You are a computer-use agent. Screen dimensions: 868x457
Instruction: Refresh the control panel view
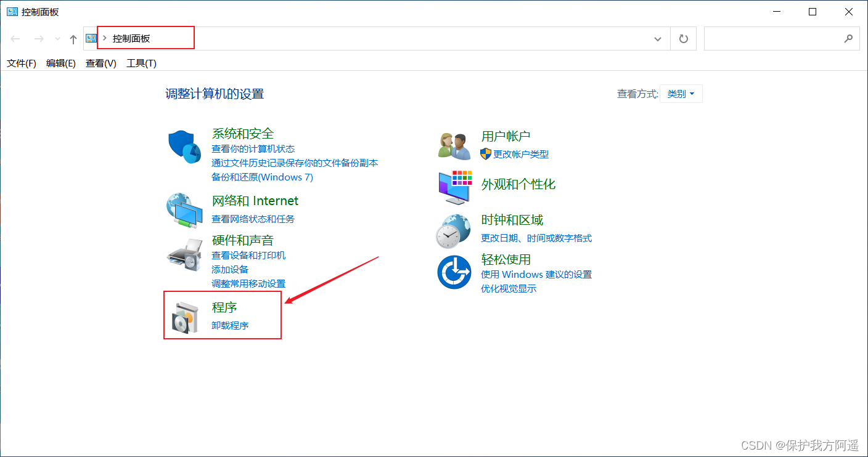pos(683,39)
